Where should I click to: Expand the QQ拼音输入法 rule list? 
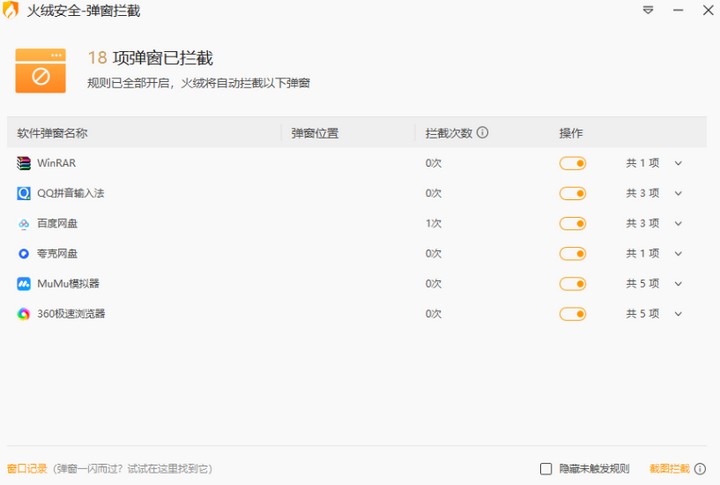(x=678, y=193)
